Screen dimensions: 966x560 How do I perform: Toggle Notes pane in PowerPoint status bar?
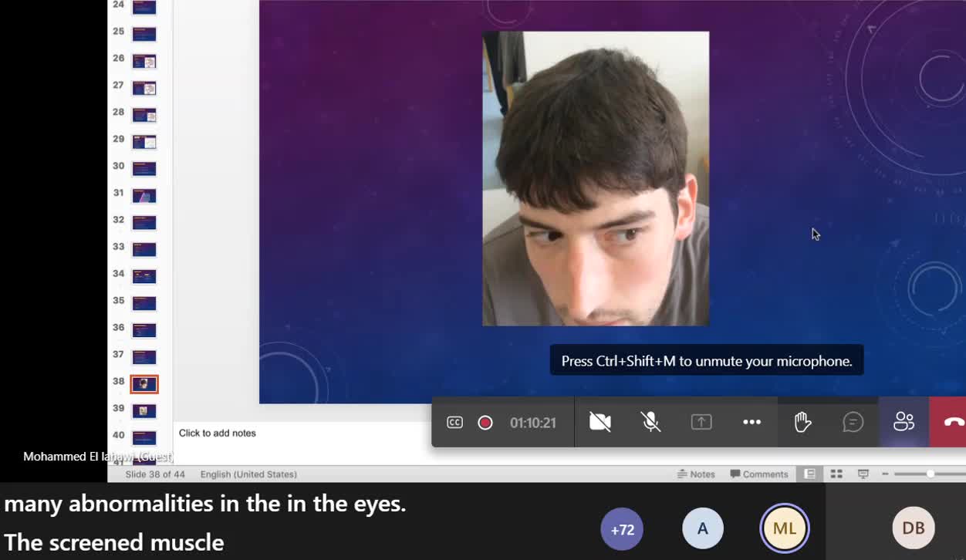[697, 474]
